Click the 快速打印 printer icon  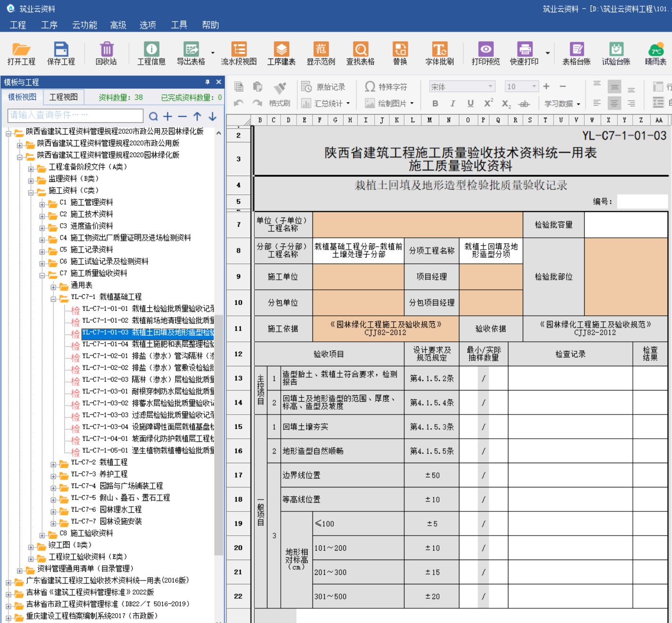[x=525, y=49]
